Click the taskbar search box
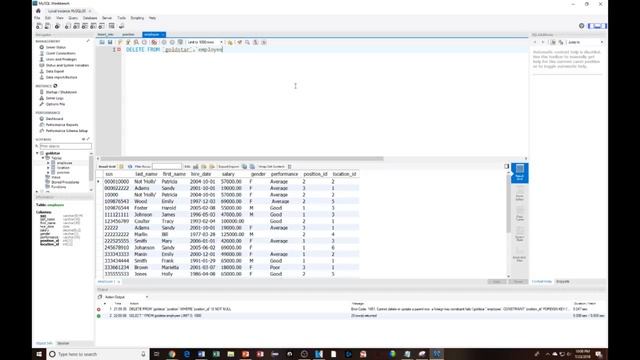This screenshot has height=360, width=640. coord(98,354)
